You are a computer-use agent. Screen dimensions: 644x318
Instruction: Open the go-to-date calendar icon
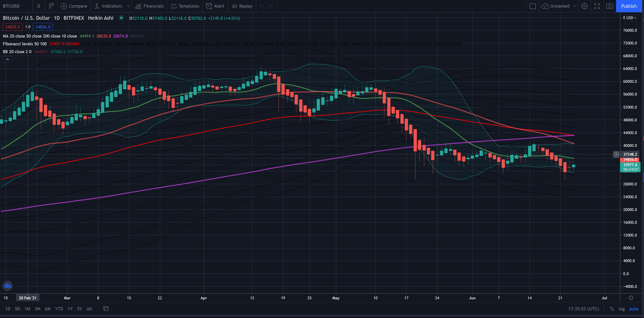click(105, 309)
